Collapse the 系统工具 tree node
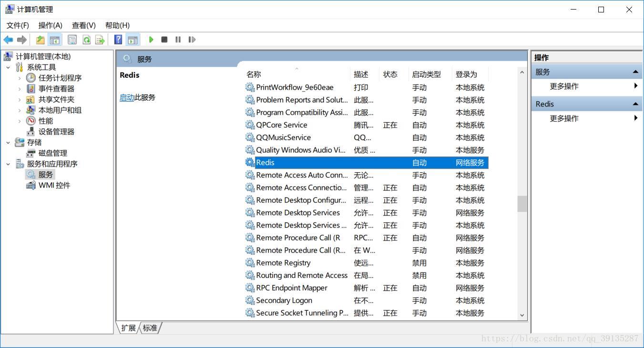This screenshot has height=348, width=644. 8,67
